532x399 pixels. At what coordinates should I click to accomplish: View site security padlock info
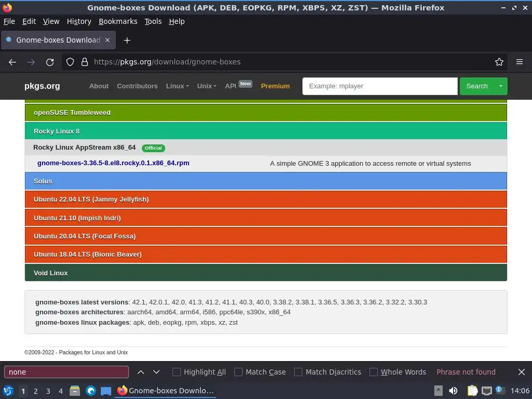click(x=85, y=62)
